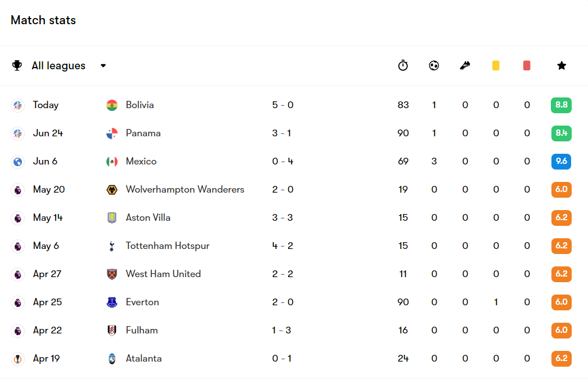The width and height of the screenshot is (588, 383).
Task: Click the Fulham club crest
Action: (x=112, y=331)
